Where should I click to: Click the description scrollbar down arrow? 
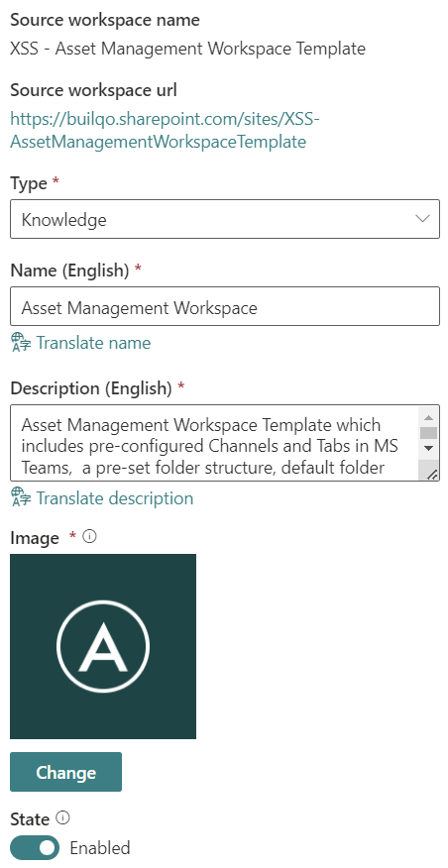[428, 448]
